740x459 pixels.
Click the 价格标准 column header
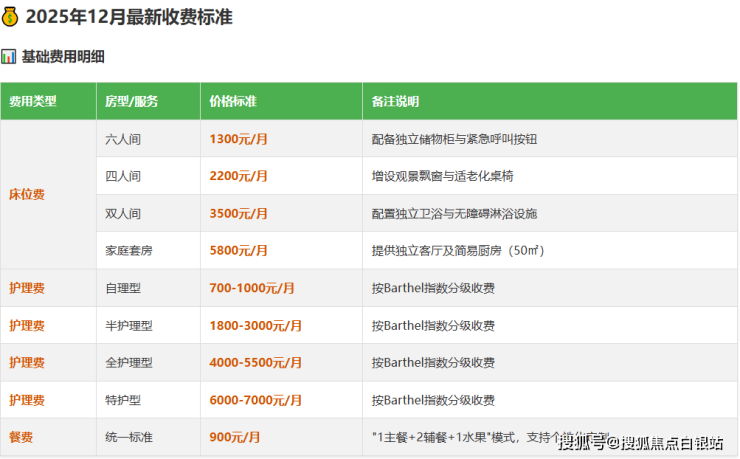pyautogui.click(x=233, y=102)
